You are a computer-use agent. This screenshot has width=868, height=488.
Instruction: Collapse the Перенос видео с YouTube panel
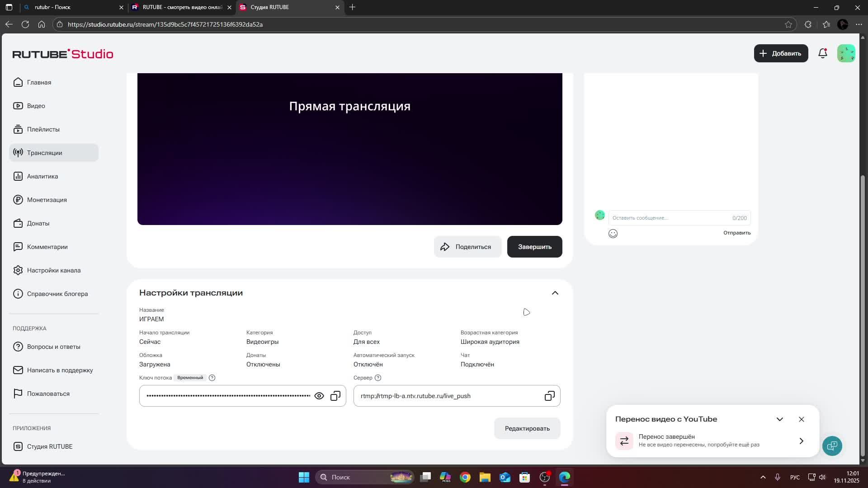(779, 419)
